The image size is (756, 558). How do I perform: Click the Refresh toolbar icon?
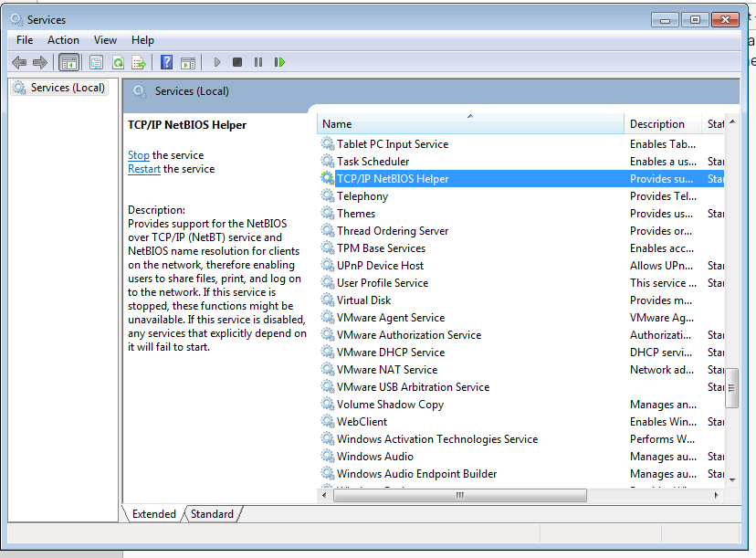pyautogui.click(x=118, y=62)
